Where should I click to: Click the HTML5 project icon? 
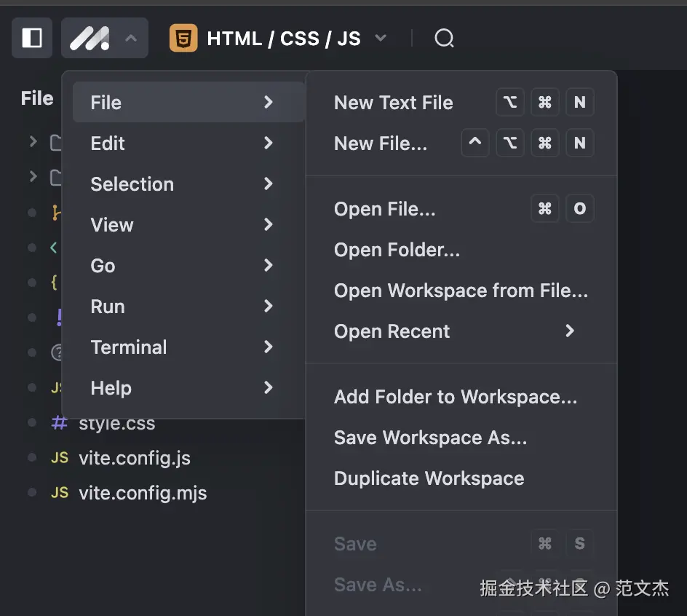tap(183, 38)
